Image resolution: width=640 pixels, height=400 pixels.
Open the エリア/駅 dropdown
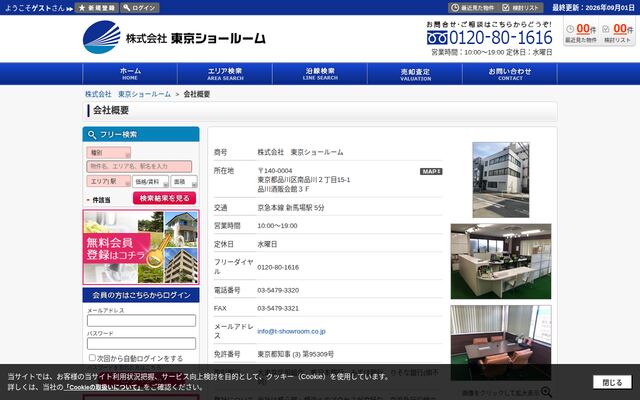point(109,181)
